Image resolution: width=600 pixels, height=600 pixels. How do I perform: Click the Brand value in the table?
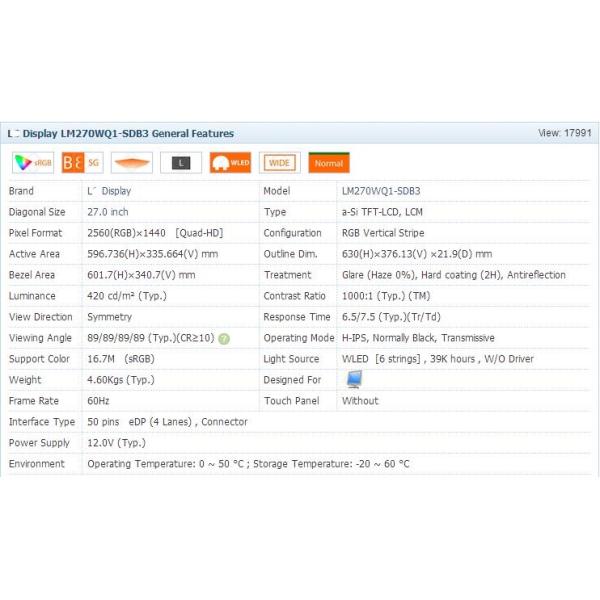tap(109, 191)
